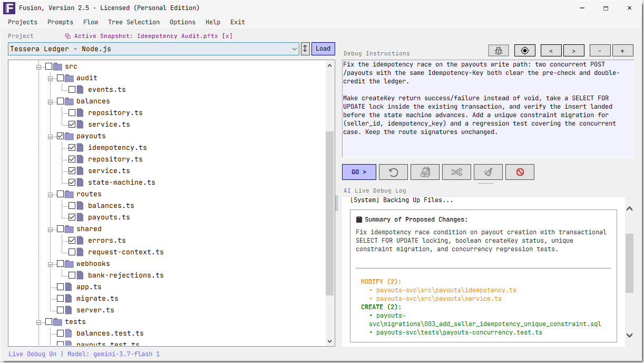This screenshot has height=363, width=644.
Task: Open the Options menu
Action: (182, 22)
